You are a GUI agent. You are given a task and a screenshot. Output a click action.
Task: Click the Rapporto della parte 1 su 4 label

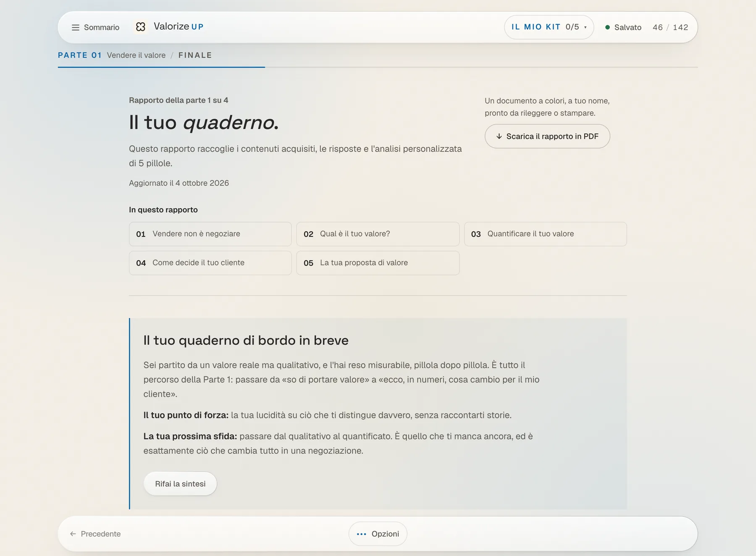pos(178,100)
